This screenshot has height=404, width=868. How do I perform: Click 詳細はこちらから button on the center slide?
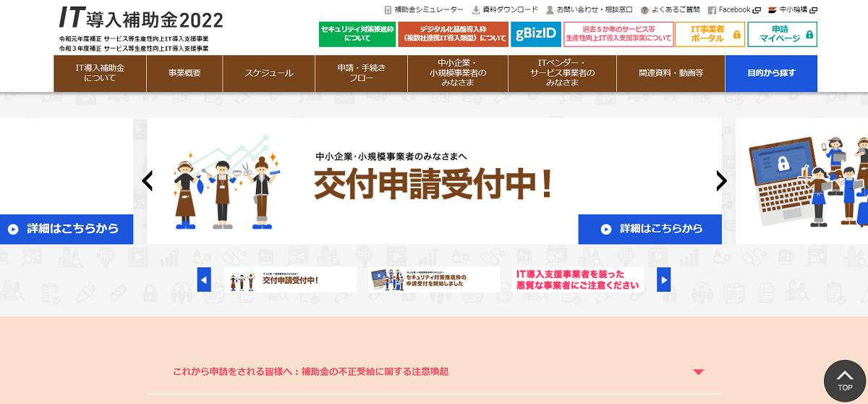point(650,229)
